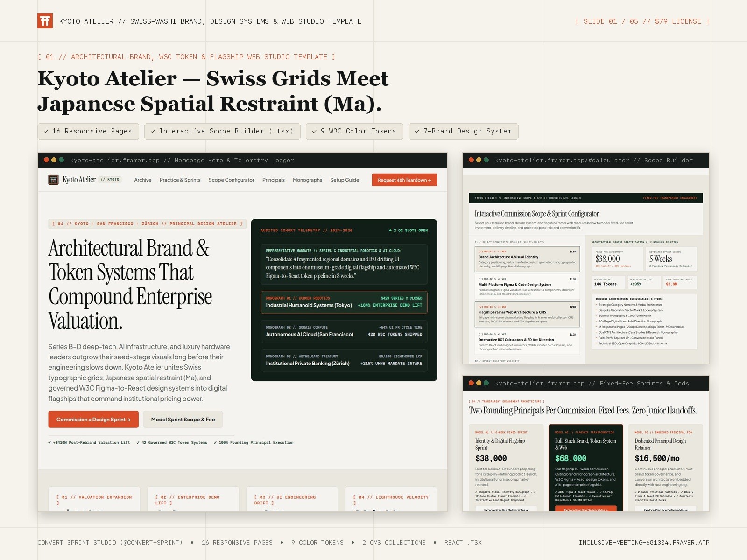This screenshot has width=747, height=560.
Task: Open the Autonomous AI Cloud (San Francisco) monograph
Action: (x=344, y=331)
